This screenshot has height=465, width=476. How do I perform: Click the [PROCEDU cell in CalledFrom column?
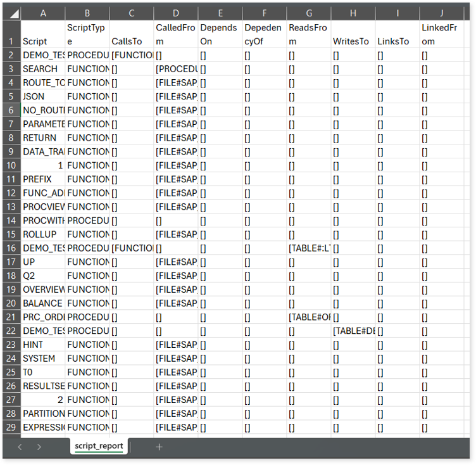pyautogui.click(x=175, y=68)
